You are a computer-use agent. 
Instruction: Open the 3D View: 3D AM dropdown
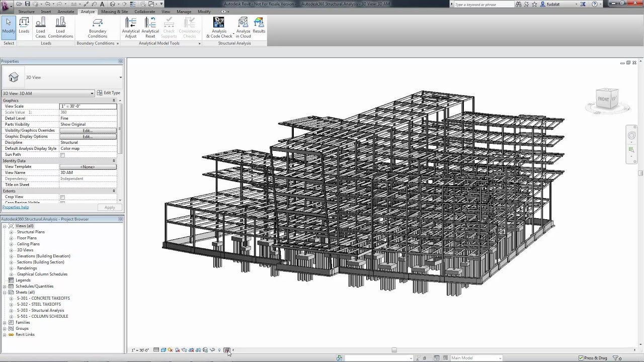pyautogui.click(x=48, y=93)
